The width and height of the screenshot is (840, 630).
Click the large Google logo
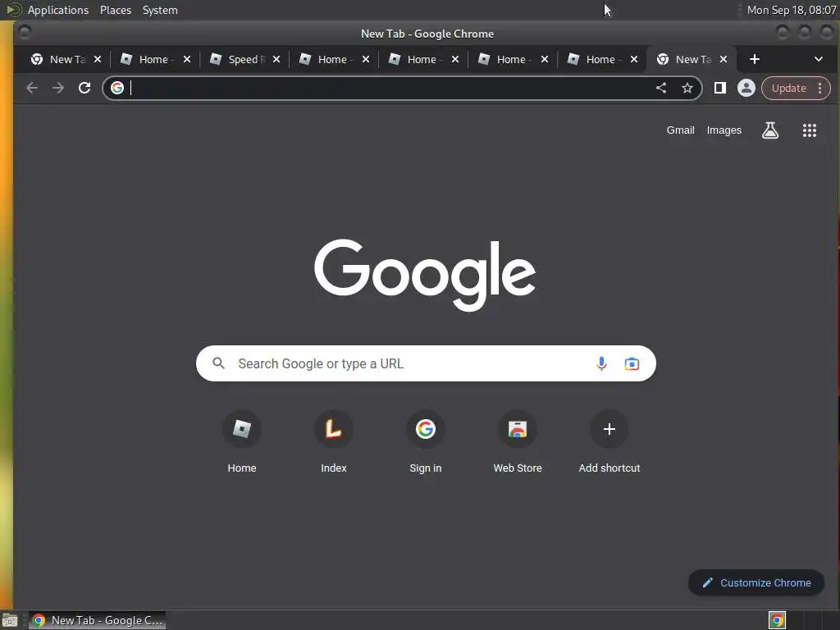coord(425,275)
